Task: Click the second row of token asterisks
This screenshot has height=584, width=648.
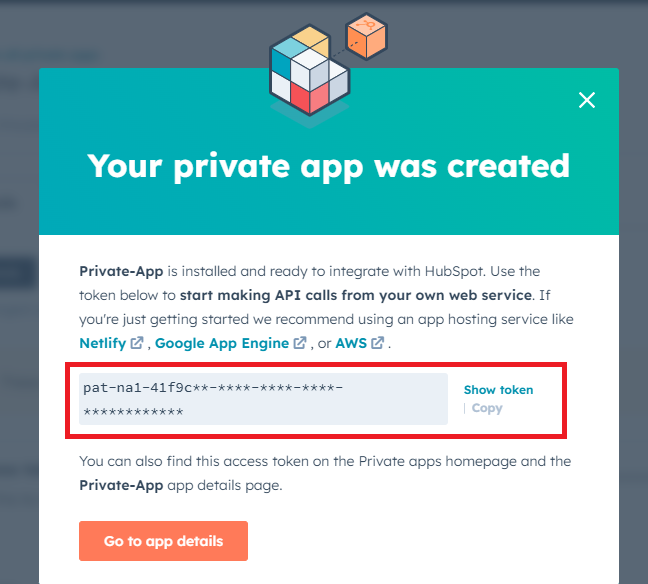Action: [133, 411]
